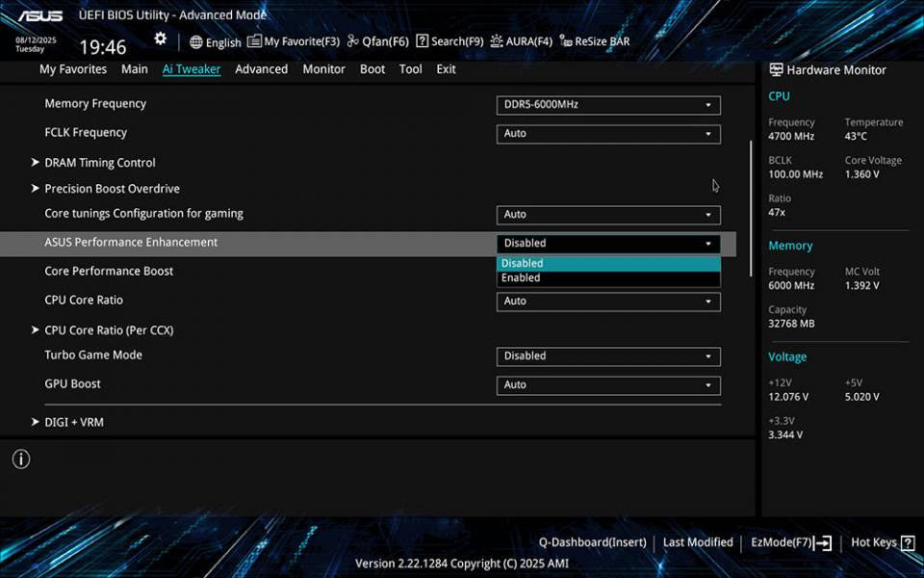Expand Precision Boost Overdrive section
The image size is (924, 578).
pos(112,188)
